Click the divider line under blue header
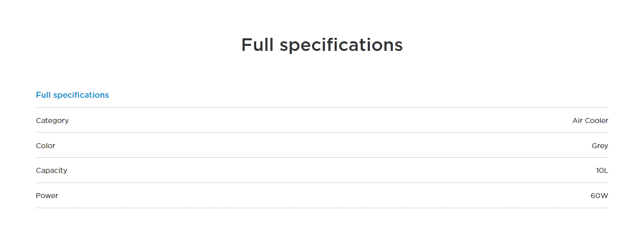 click(x=322, y=107)
